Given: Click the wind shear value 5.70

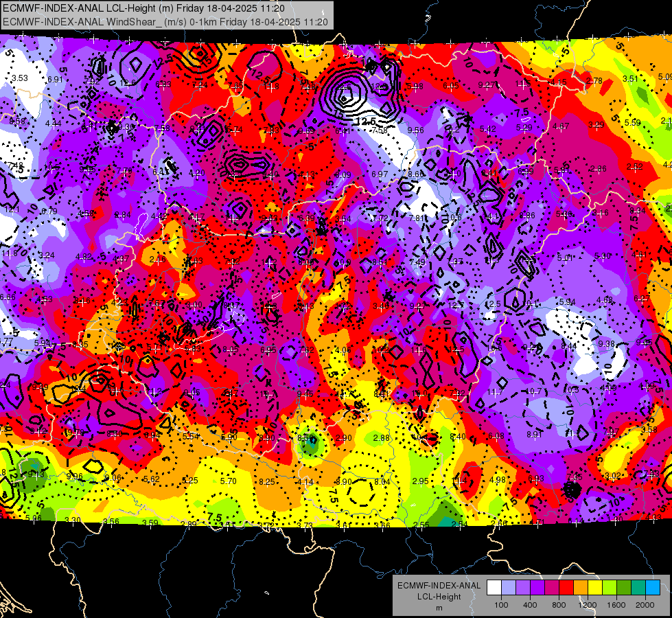Looking at the screenshot, I should pyautogui.click(x=229, y=481).
